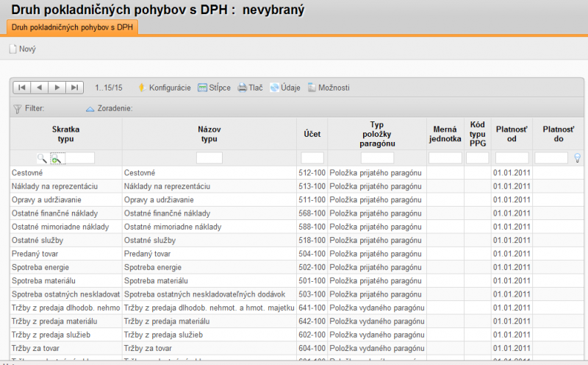
Task: Focus the Platnosť do filter field
Action: point(551,158)
